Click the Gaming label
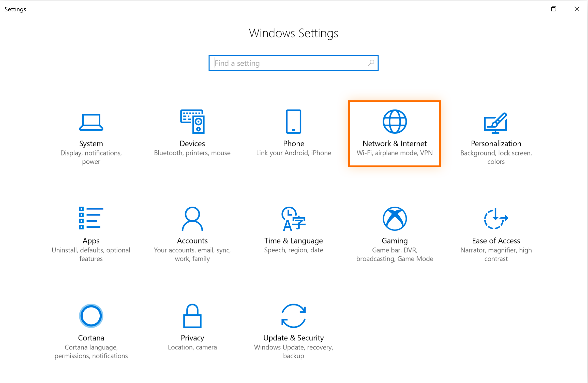The image size is (588, 383). coord(395,241)
